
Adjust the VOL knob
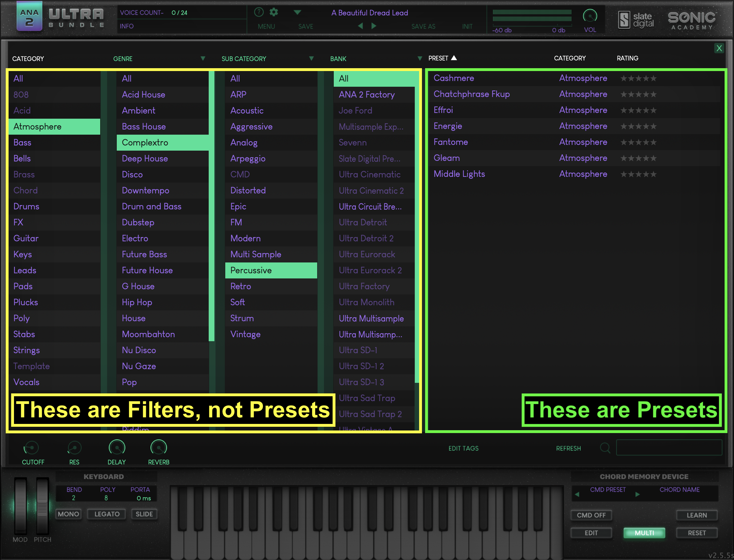pos(590,16)
